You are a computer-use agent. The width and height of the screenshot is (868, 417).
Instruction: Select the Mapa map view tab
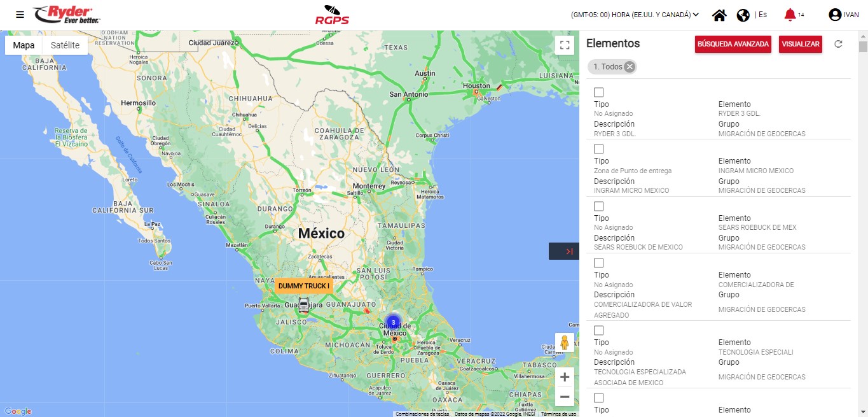[x=24, y=45]
